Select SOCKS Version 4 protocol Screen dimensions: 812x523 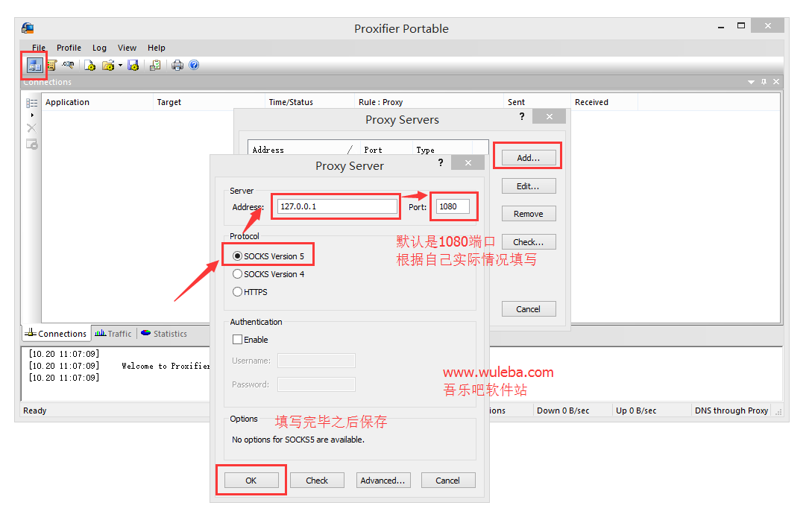click(x=268, y=274)
